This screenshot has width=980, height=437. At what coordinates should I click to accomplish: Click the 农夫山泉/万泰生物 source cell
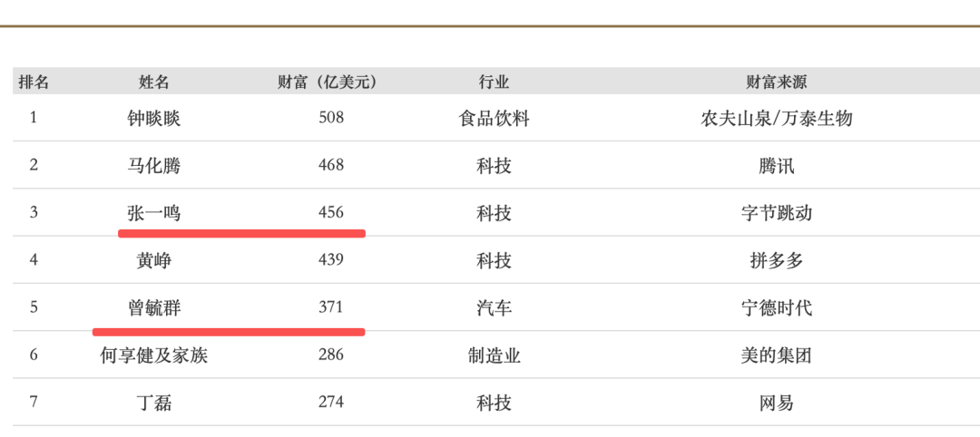coord(777,118)
